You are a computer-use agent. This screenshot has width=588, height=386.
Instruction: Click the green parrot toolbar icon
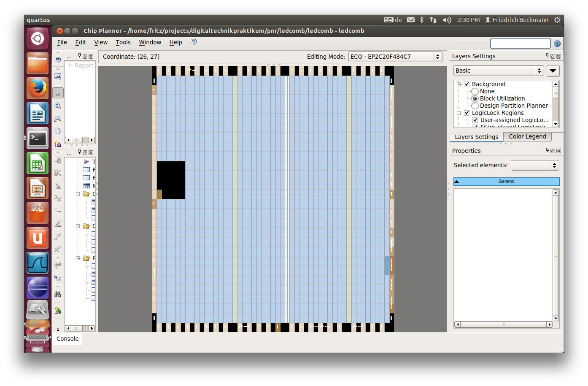(58, 311)
